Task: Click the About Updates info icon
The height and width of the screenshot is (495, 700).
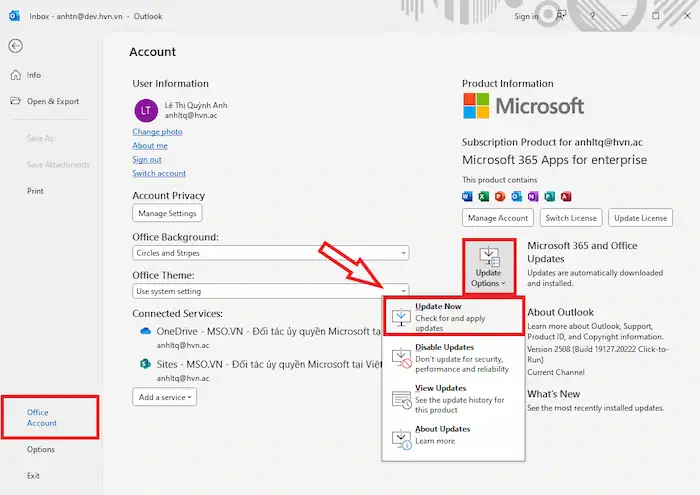Action: click(401, 439)
